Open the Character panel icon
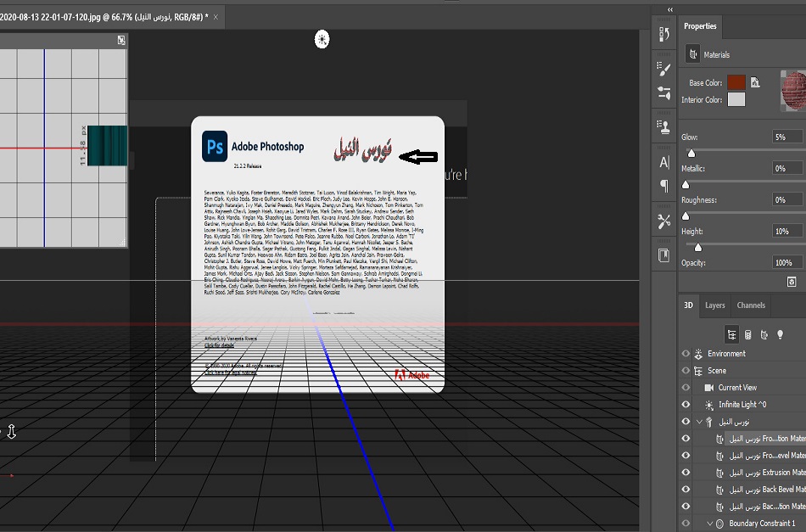 (664, 162)
